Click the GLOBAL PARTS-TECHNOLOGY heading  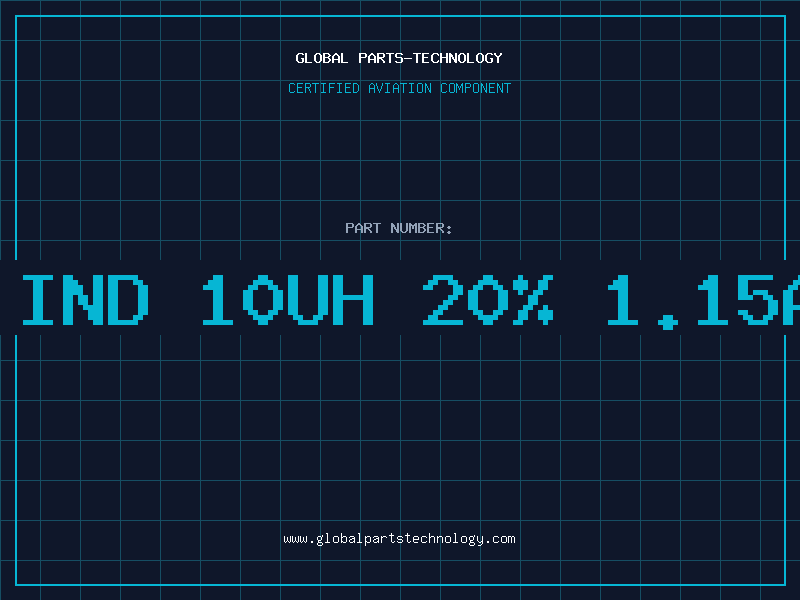399,58
